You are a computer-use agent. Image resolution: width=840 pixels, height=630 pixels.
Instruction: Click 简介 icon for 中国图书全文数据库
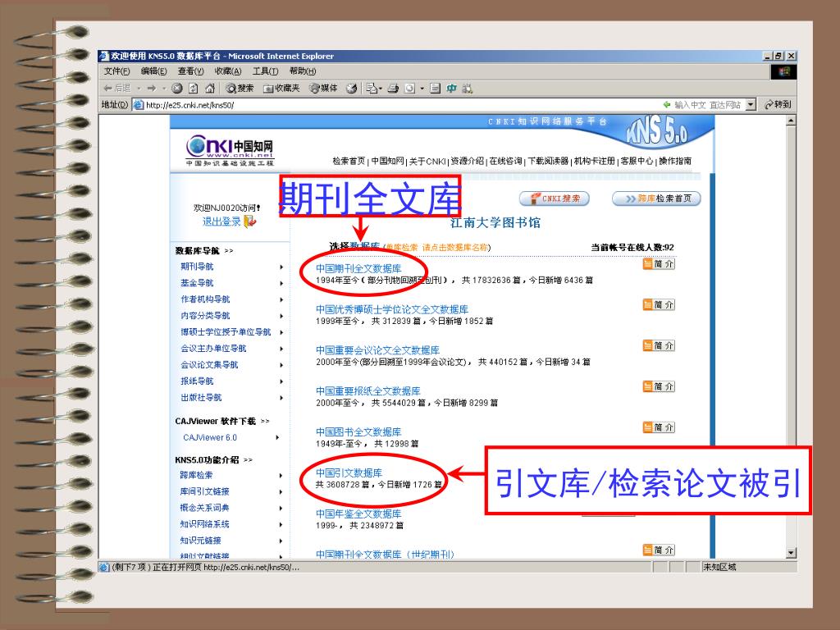pos(659,427)
